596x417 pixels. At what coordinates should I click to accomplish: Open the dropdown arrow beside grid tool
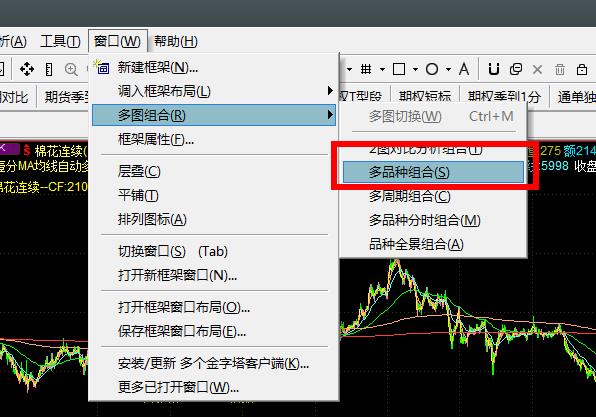point(382,70)
